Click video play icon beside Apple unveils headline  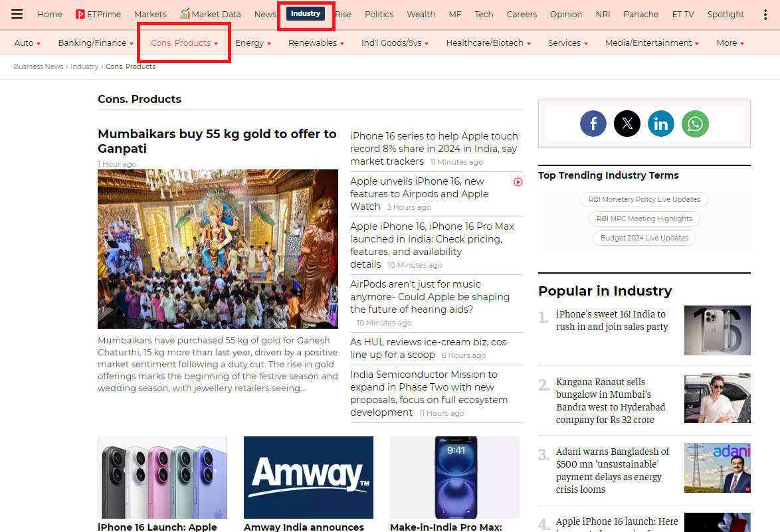click(518, 182)
